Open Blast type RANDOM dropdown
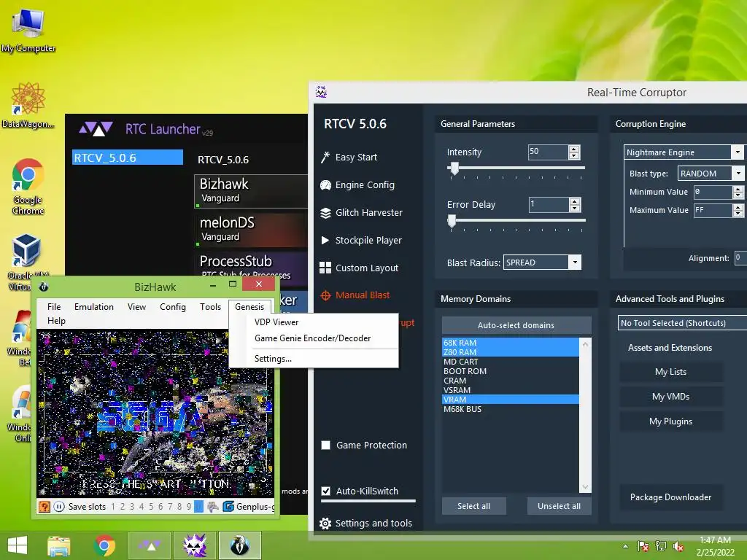Viewport: 747px width, 560px height. pyautogui.click(x=738, y=174)
